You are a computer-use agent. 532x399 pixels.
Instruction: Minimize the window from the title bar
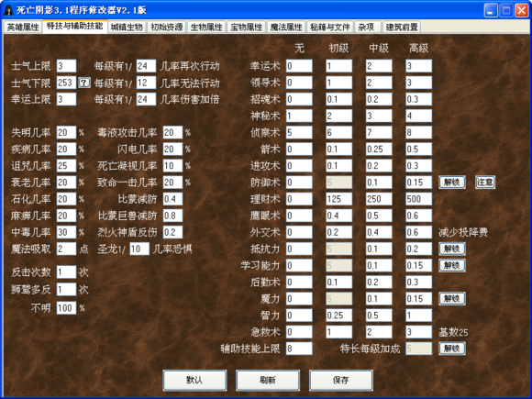(491, 10)
